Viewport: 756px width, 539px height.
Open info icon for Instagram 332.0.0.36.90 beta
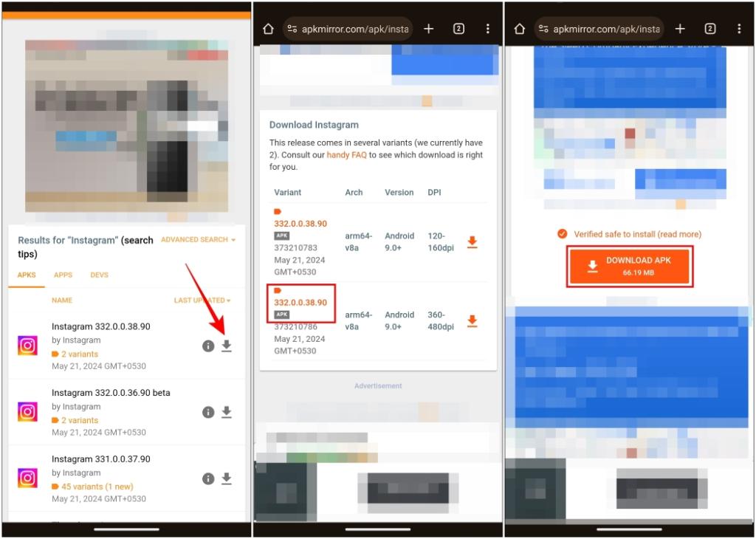pos(208,413)
